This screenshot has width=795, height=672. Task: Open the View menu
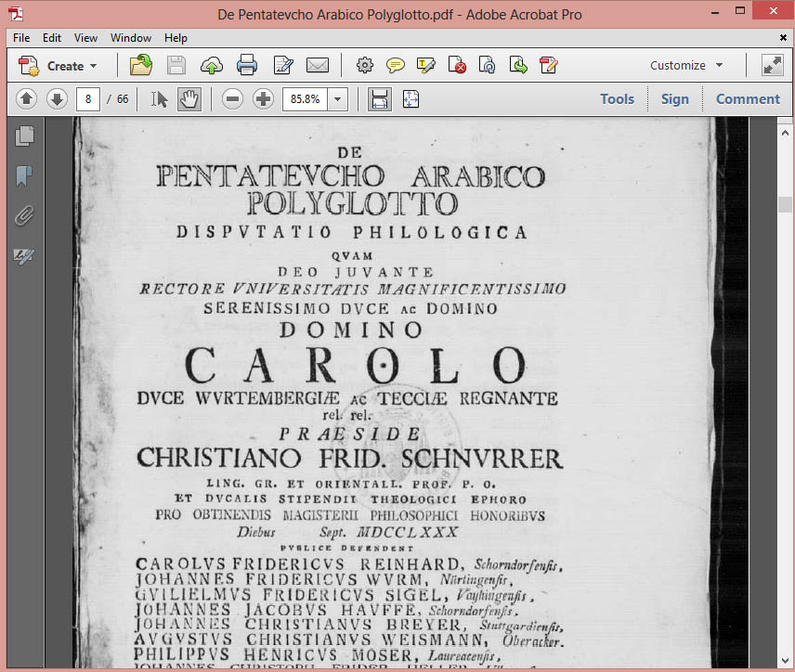coord(85,38)
